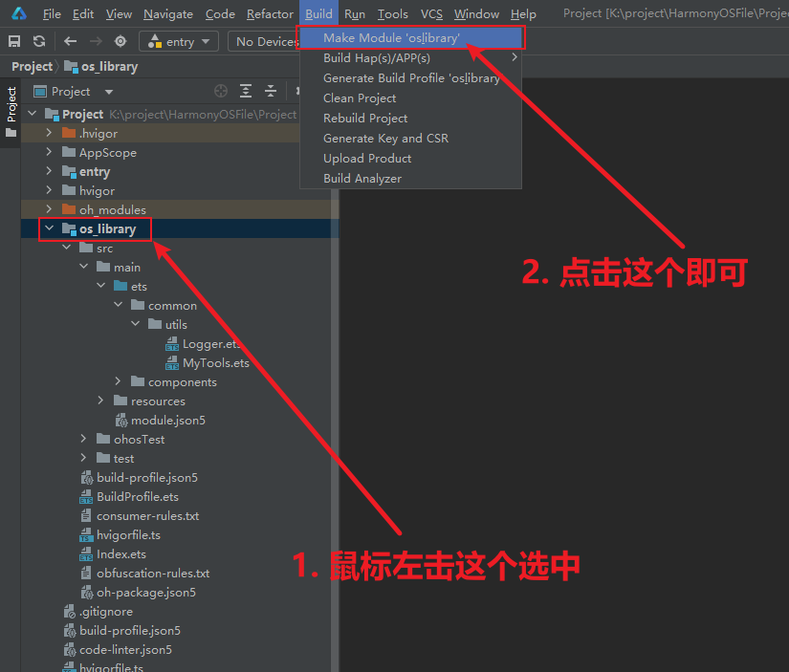Expand the AppScope folder
This screenshot has height=672, width=789.
[49, 152]
